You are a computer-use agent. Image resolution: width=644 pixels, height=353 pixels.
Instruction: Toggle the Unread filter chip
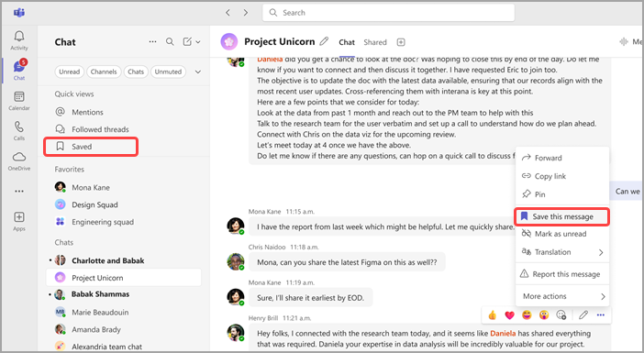(x=70, y=72)
